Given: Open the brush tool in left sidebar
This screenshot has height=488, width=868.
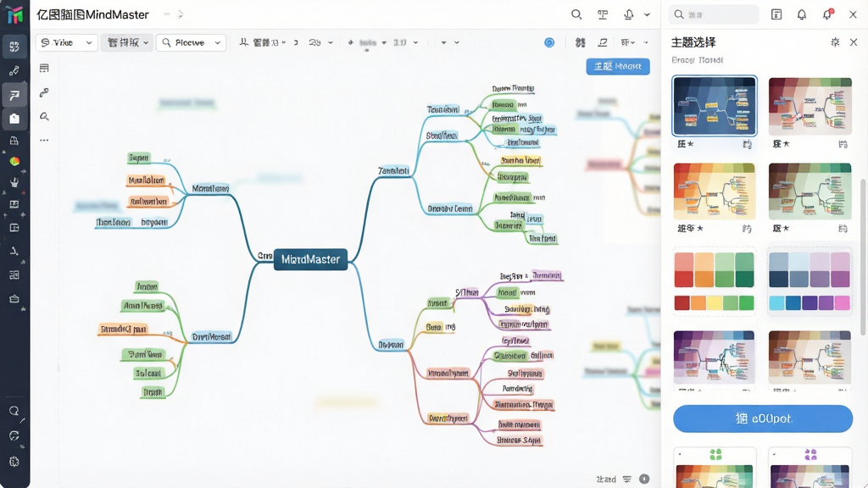Looking at the screenshot, I should 14,70.
